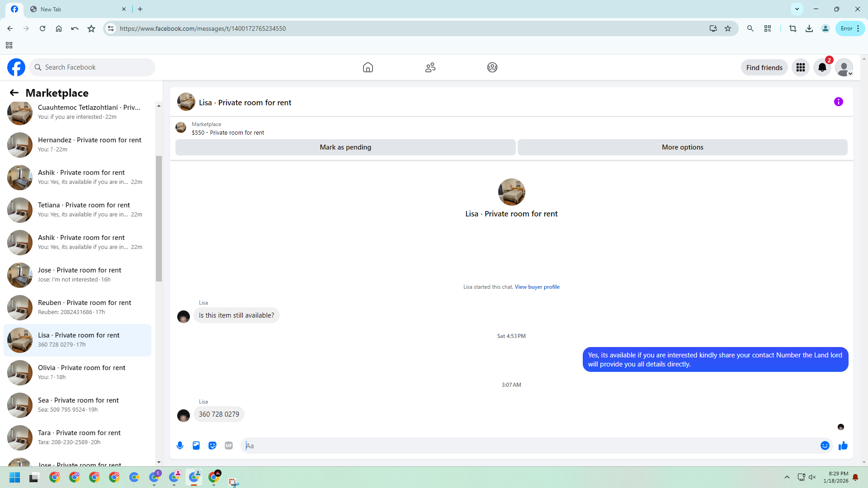The image size is (868, 488).
Task: Go to Facebook Home tab
Action: [x=368, y=67]
